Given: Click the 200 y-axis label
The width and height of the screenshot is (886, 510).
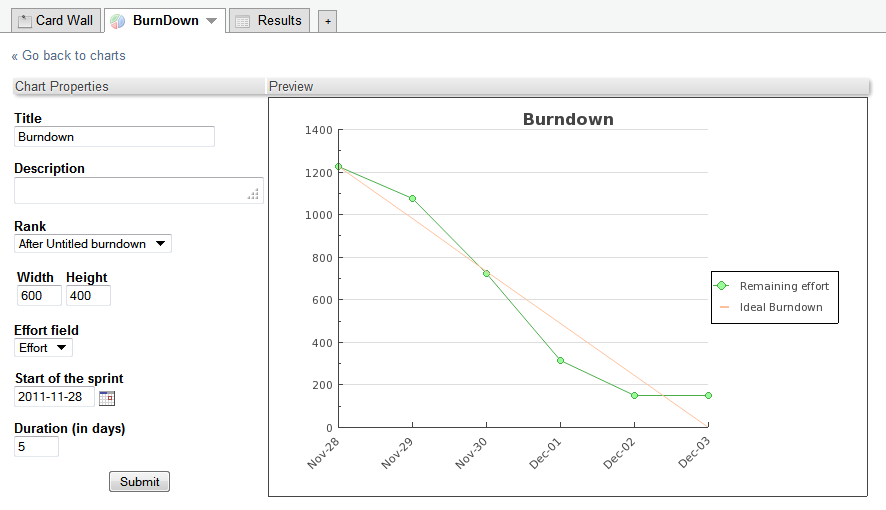Looking at the screenshot, I should tap(322, 385).
